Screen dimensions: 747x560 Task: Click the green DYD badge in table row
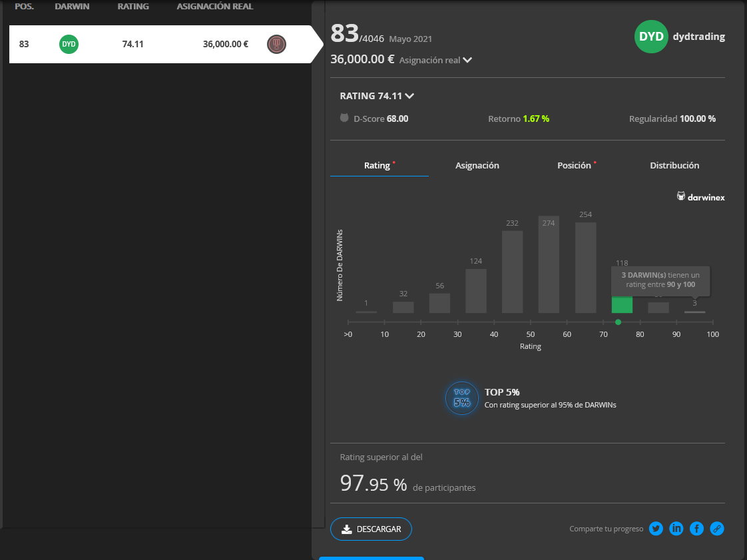pos(69,45)
